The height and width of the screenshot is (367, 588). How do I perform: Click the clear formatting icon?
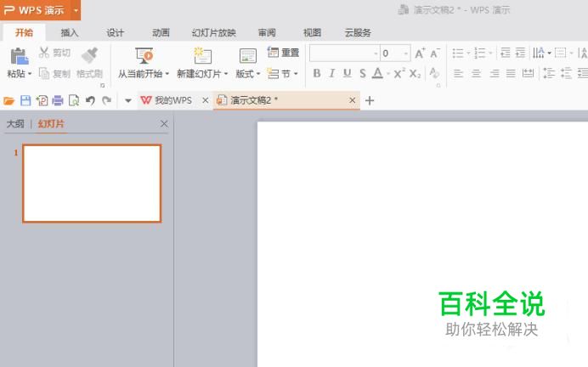434,73
